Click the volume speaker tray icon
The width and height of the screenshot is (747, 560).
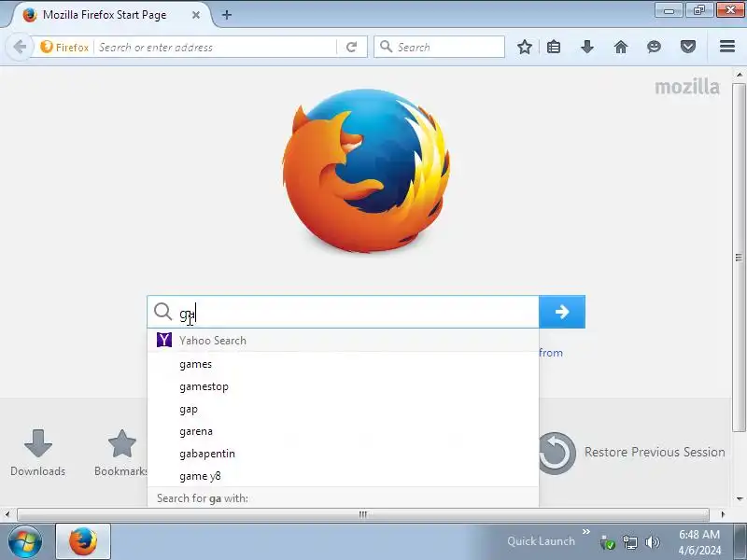click(652, 542)
